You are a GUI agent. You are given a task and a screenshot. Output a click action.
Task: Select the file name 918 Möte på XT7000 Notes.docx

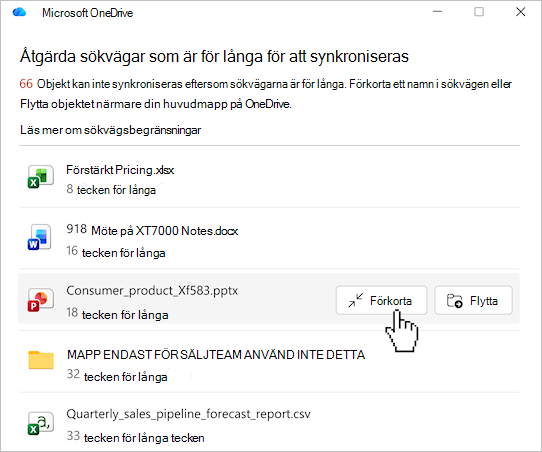pyautogui.click(x=152, y=230)
